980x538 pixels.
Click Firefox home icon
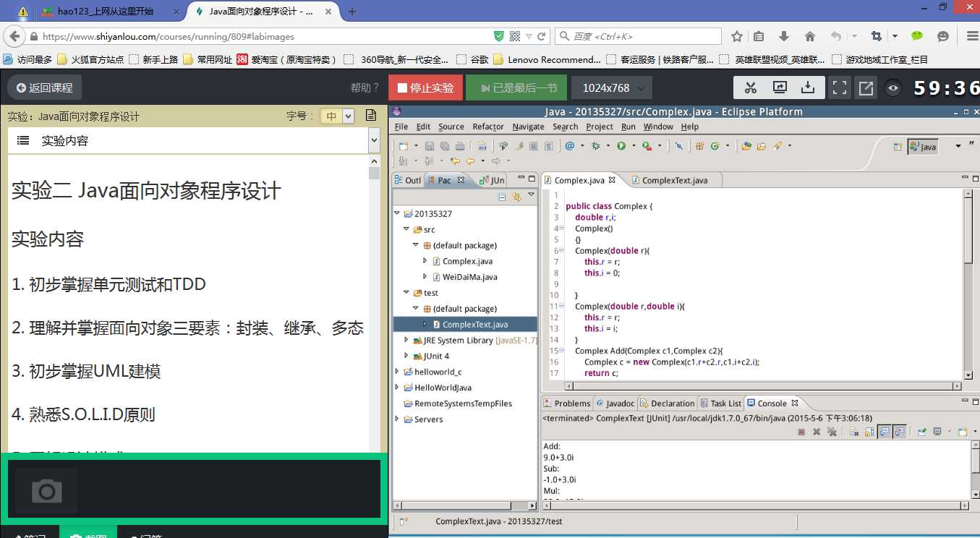coord(810,36)
